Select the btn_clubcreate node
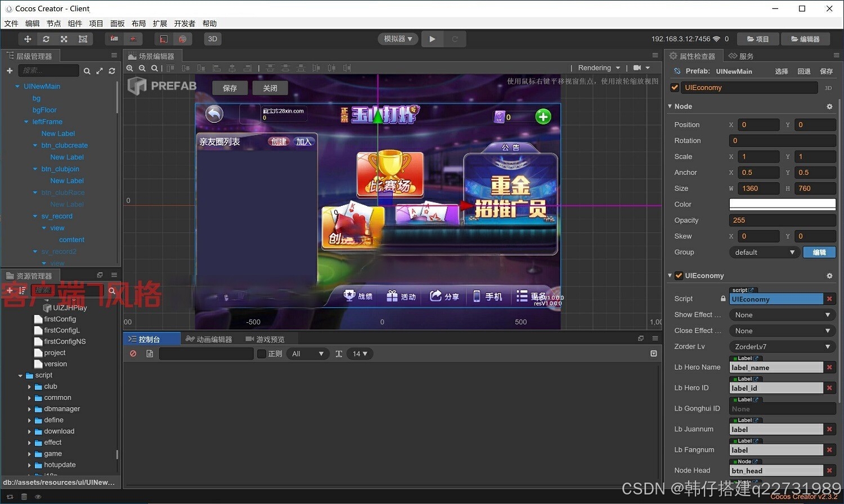 (x=64, y=145)
